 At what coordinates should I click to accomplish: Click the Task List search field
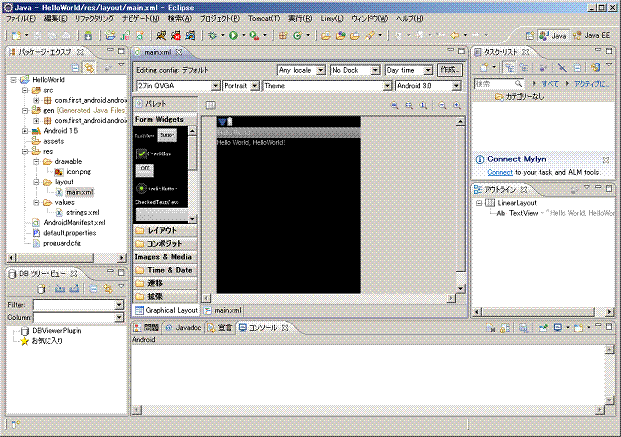tap(499, 84)
